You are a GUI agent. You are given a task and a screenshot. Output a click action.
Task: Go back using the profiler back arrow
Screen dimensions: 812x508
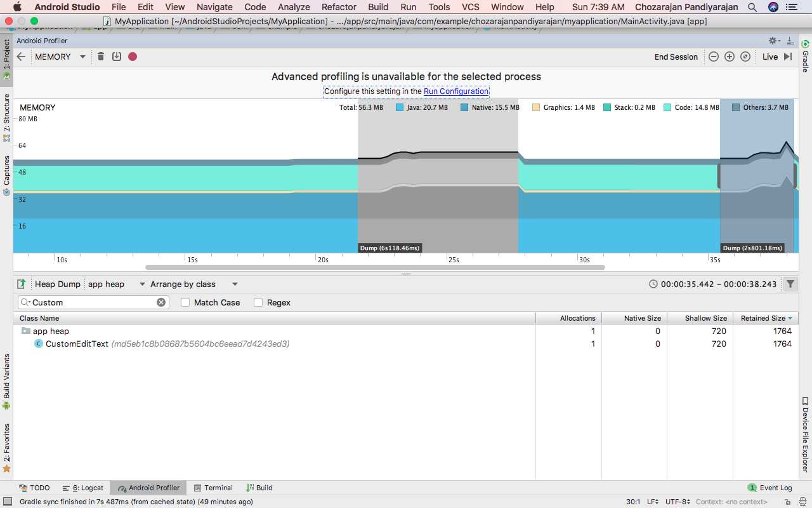click(21, 57)
